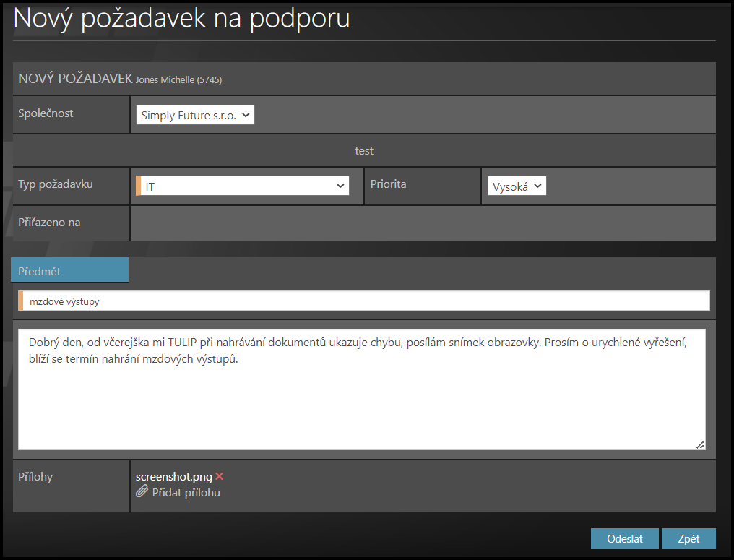Go back using the Zpět button
Screen dimensions: 734x560
(x=688, y=539)
